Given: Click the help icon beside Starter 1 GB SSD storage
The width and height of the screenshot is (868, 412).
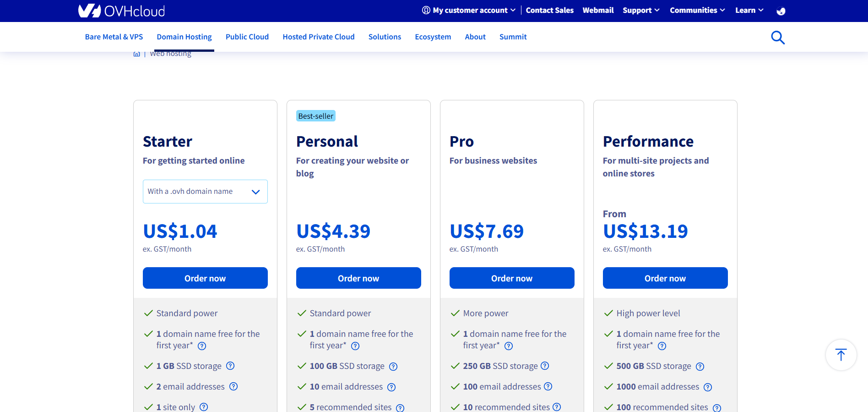Looking at the screenshot, I should point(230,366).
